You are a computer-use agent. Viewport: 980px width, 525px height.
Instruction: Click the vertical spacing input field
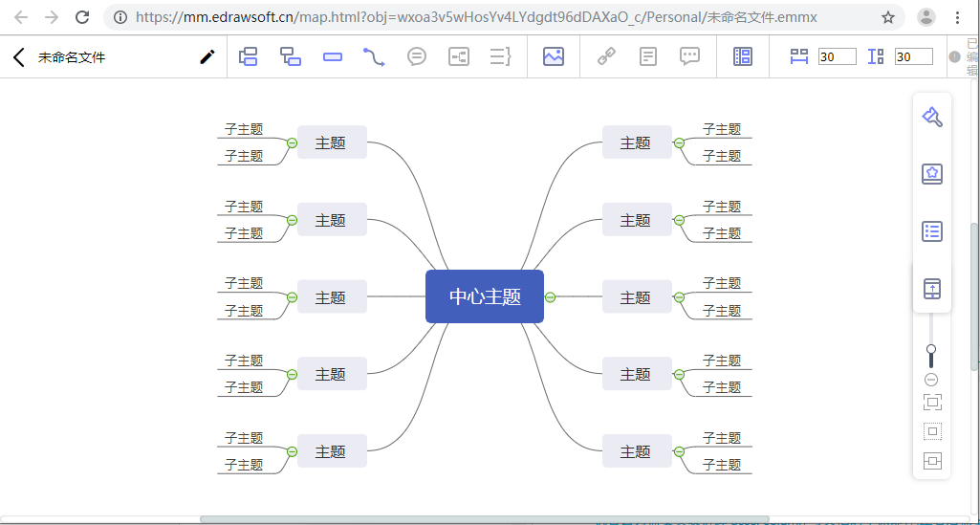tap(913, 56)
